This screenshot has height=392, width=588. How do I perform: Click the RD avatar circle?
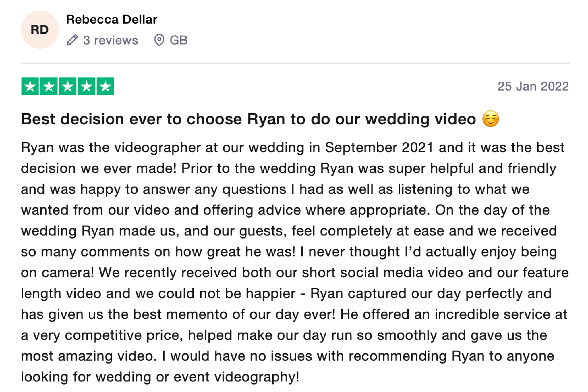pos(40,30)
